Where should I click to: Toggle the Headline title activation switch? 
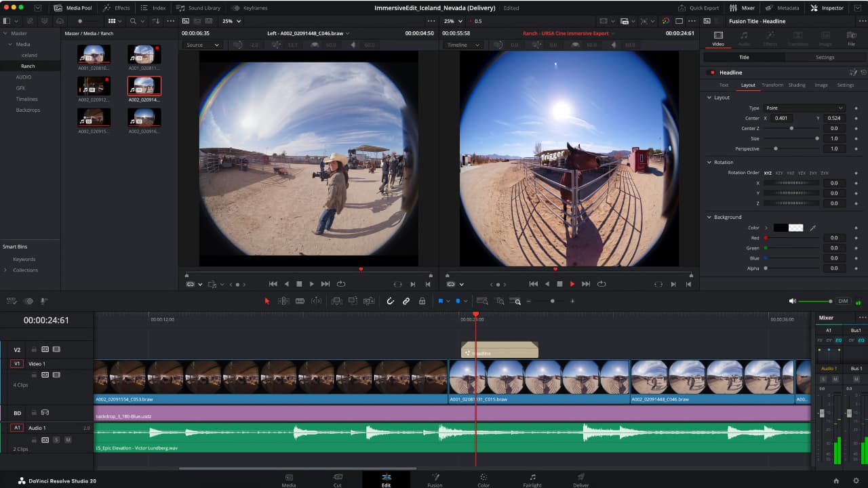coord(713,72)
